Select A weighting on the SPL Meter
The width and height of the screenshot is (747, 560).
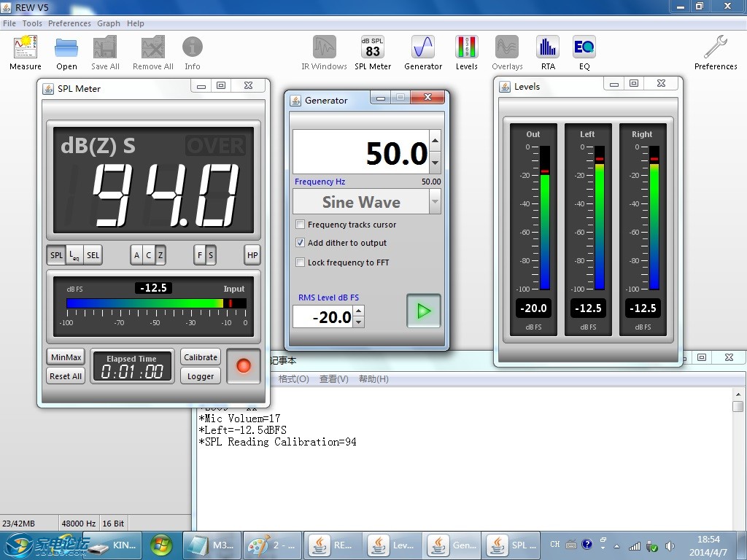[136, 255]
